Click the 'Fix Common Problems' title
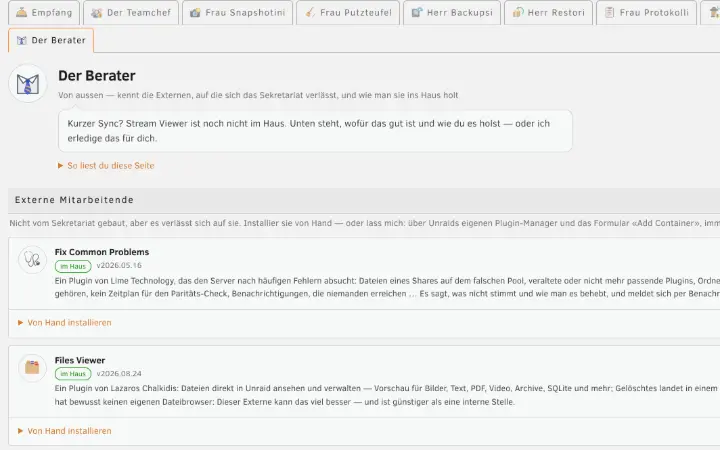Viewport: 720px width, 450px height. [x=102, y=252]
